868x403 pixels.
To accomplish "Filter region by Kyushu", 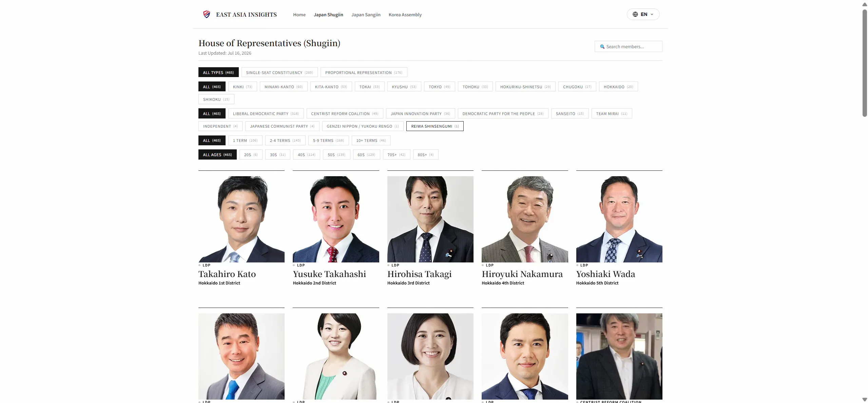I will (x=404, y=87).
